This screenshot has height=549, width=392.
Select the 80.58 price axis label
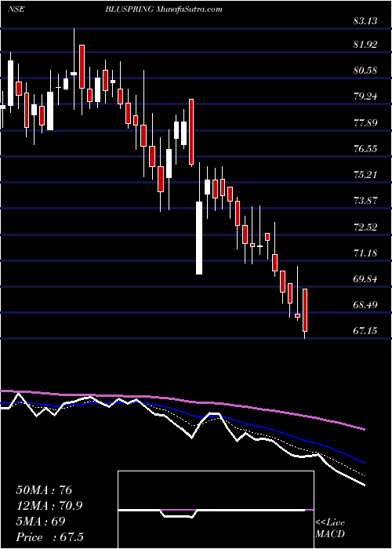coord(365,71)
